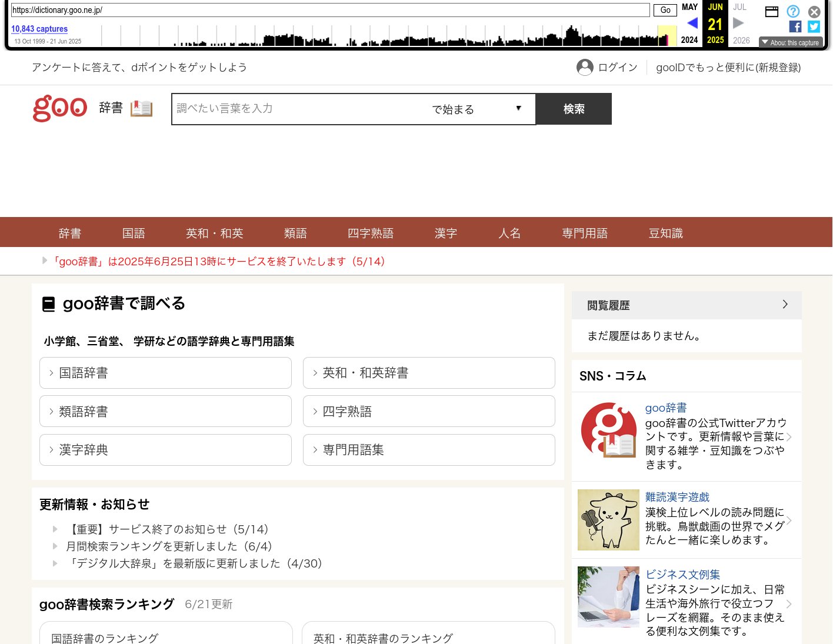This screenshot has height=644, width=833.
Task: Click gooIDでもっと便利に(新規登録) link
Action: click(x=728, y=68)
